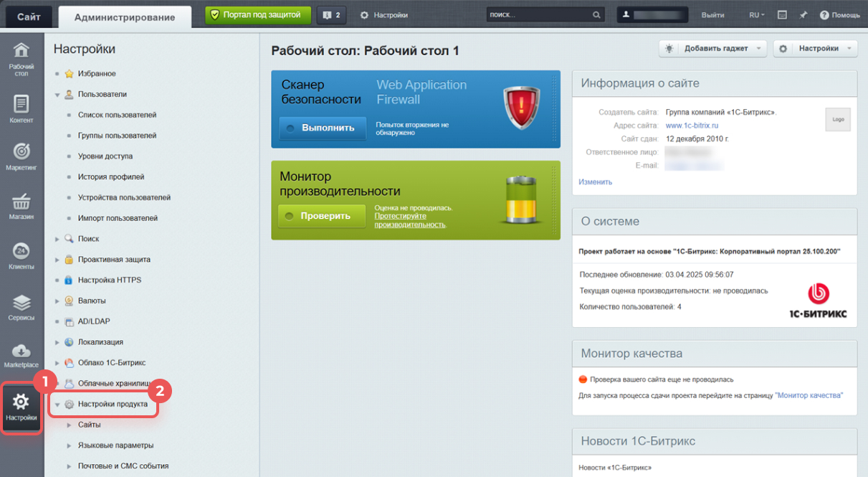The image size is (868, 477).
Task: Click the search magnifier icon in top bar
Action: coord(596,15)
